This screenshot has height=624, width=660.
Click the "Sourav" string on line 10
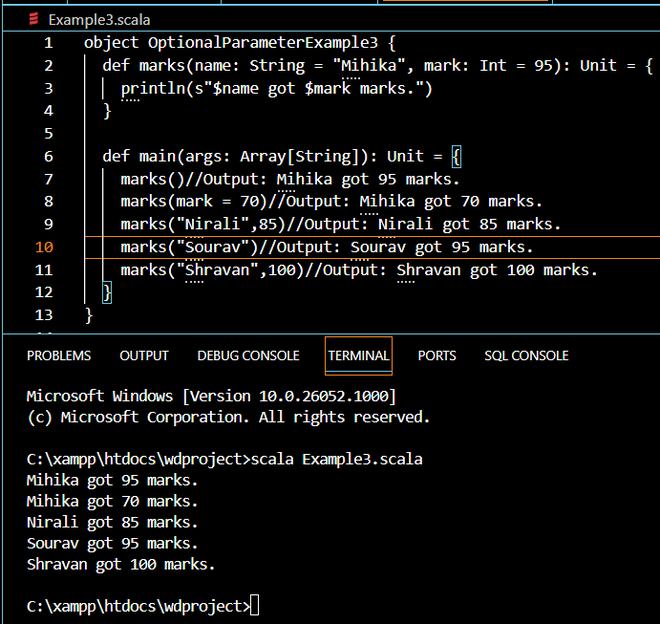(213, 247)
